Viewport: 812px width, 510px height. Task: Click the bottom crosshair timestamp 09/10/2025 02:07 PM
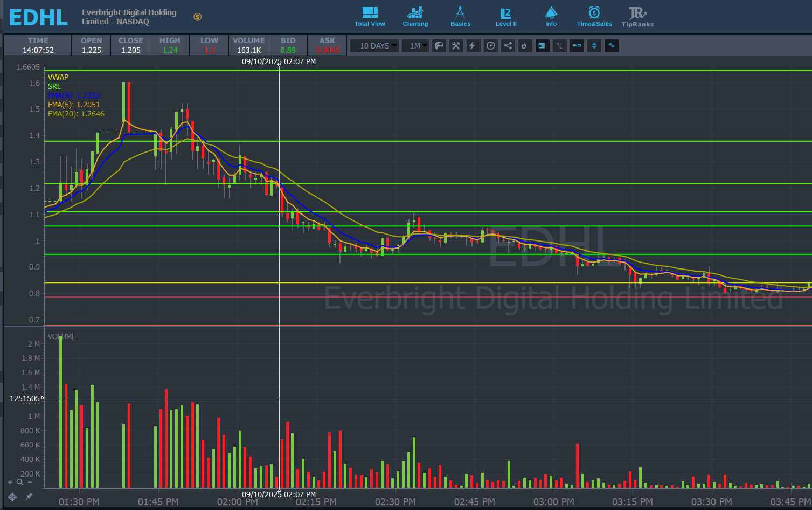[x=279, y=494]
